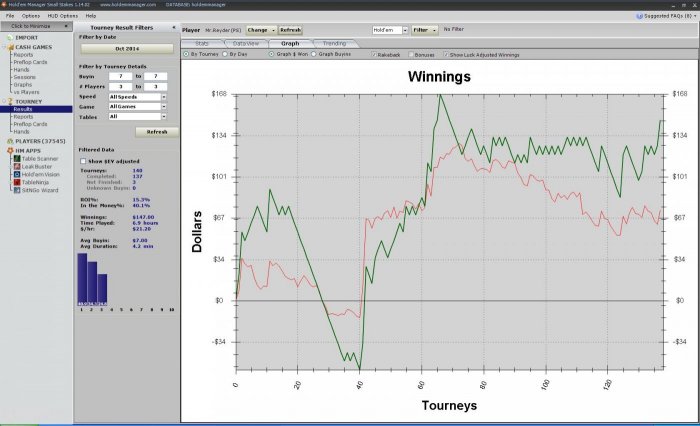Click the Click to Minimize dropdown
This screenshot has width=700, height=426.
coord(36,26)
